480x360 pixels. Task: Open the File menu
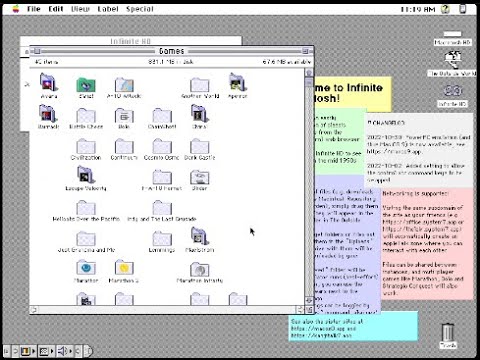point(33,9)
